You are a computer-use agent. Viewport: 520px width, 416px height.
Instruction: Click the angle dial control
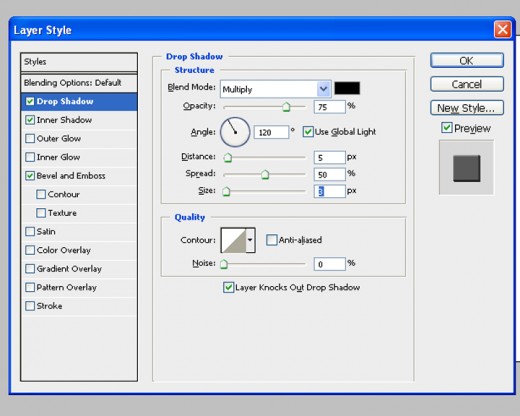pyautogui.click(x=235, y=132)
